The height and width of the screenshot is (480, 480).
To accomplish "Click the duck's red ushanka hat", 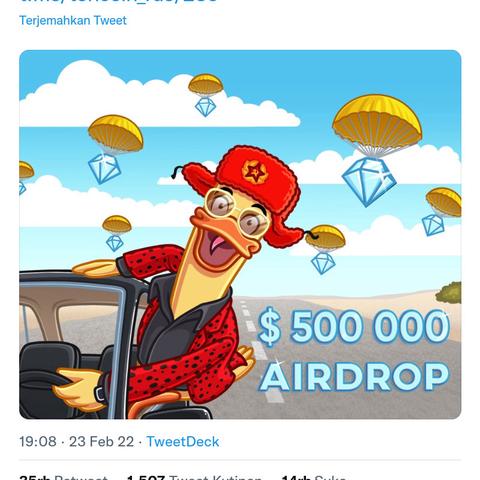I will click(247, 188).
